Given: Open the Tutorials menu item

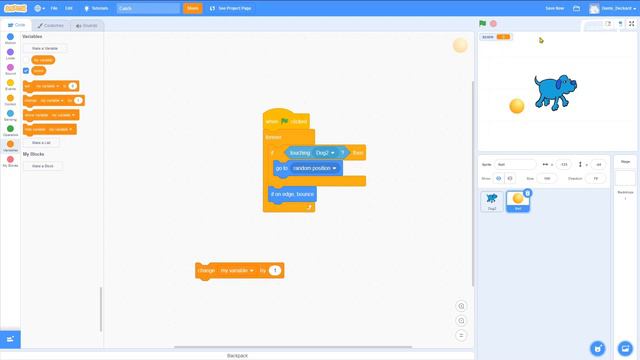Looking at the screenshot, I should coord(96,8).
